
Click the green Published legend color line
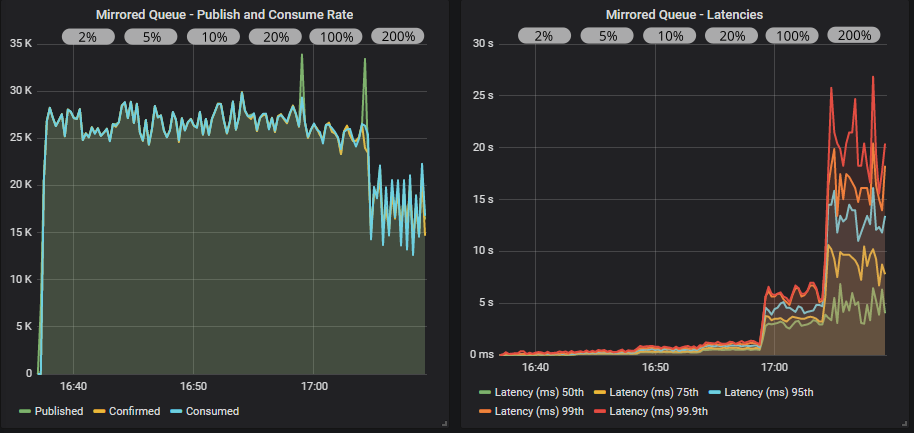[25, 411]
